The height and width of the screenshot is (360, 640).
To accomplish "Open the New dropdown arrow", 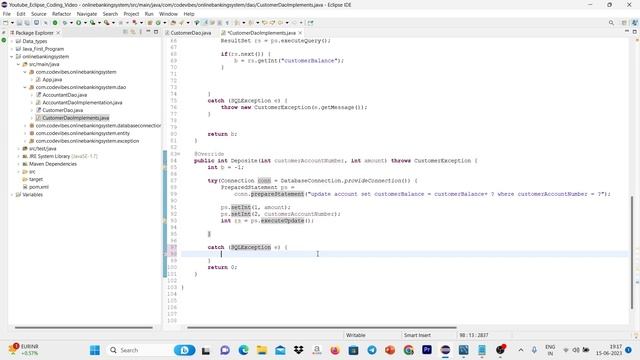I will 12,23.
